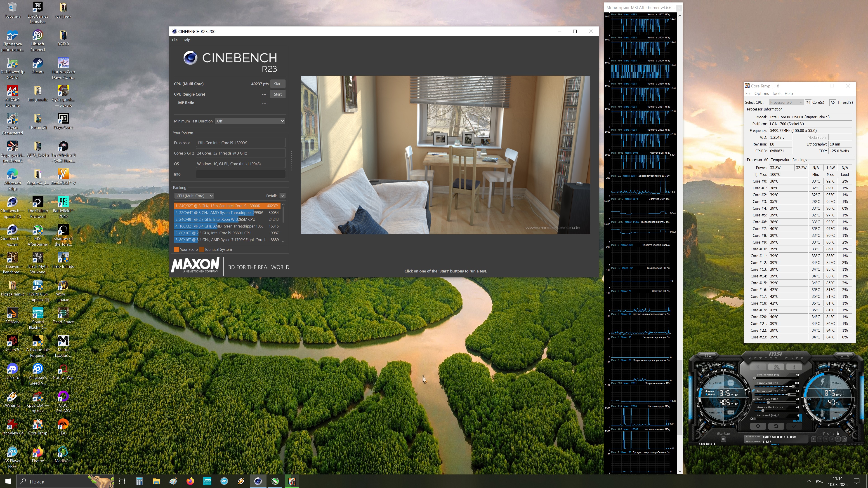
Task: Open the Minimum Test Duration dropdown
Action: pos(250,121)
